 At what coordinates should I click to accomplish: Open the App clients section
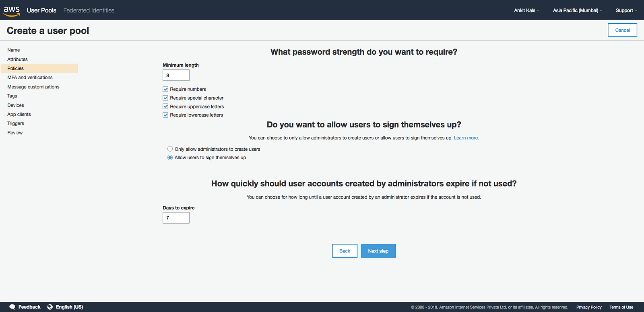pyautogui.click(x=19, y=115)
